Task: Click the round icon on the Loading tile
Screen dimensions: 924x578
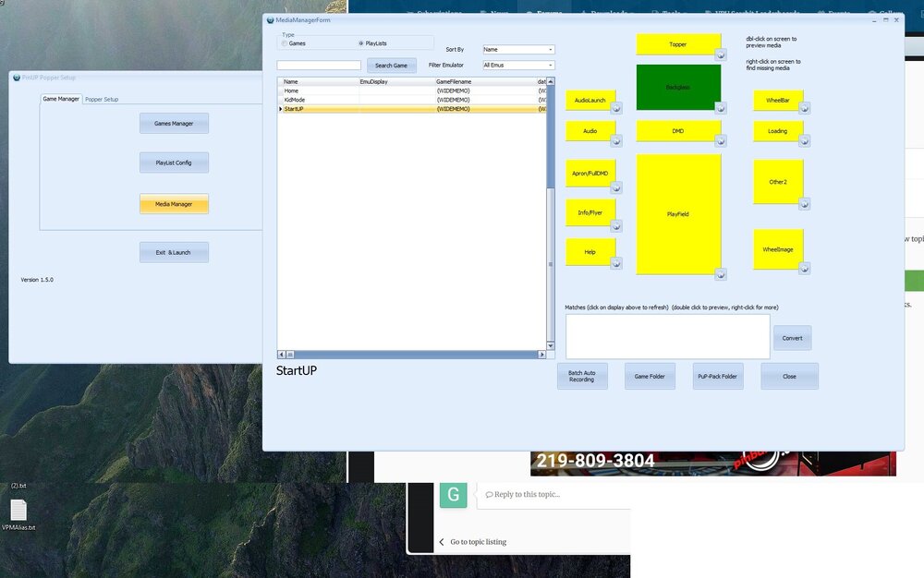Action: pyautogui.click(x=805, y=140)
